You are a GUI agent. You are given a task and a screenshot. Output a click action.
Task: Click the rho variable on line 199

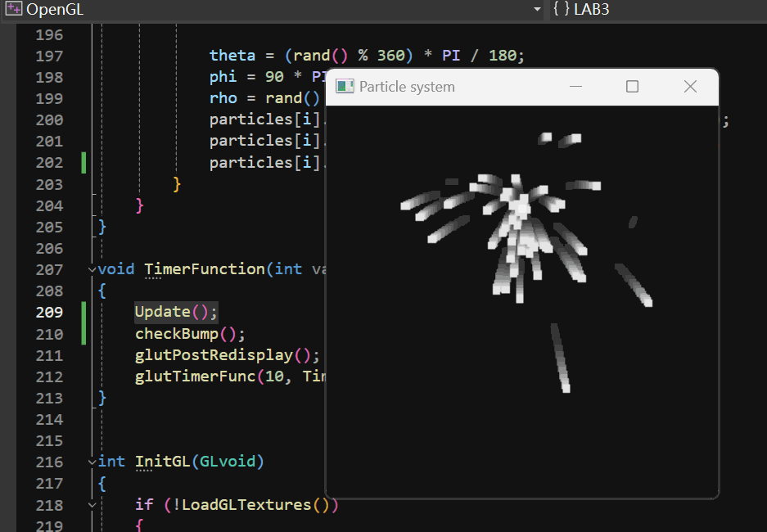[x=223, y=98]
